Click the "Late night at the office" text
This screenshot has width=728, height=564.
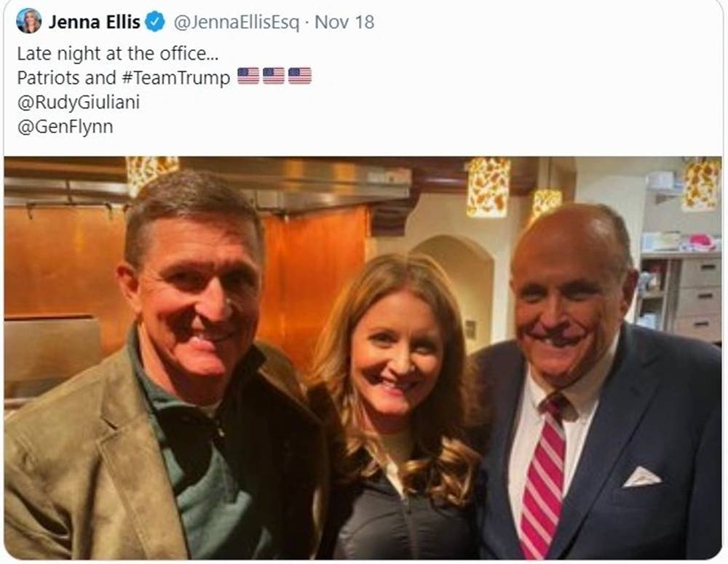117,53
